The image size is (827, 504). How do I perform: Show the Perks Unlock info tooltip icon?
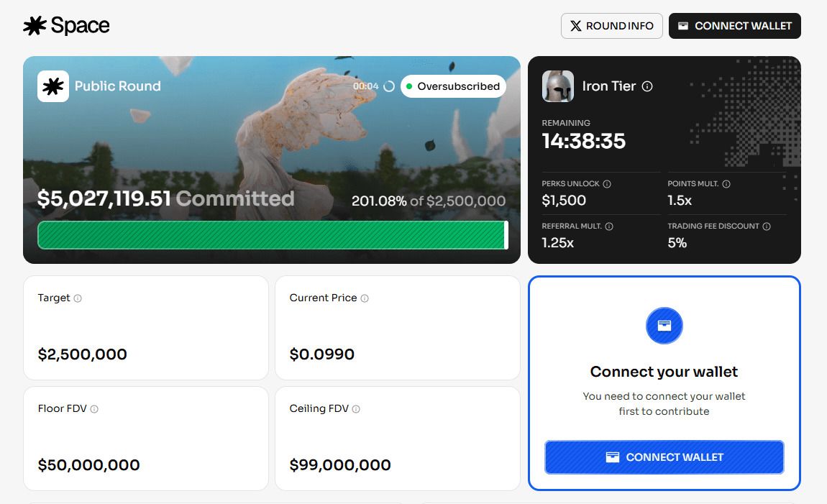click(607, 184)
